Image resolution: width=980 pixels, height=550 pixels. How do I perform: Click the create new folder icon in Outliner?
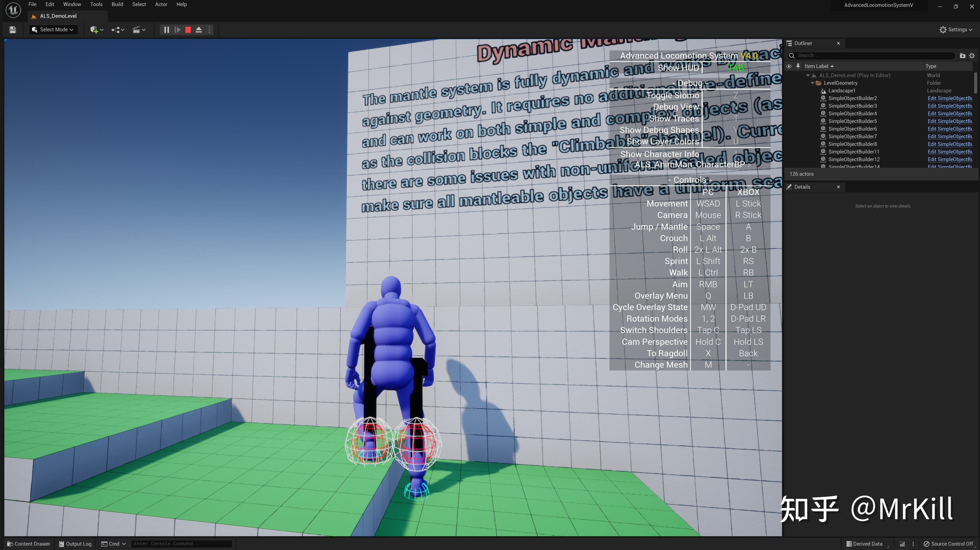pos(962,56)
